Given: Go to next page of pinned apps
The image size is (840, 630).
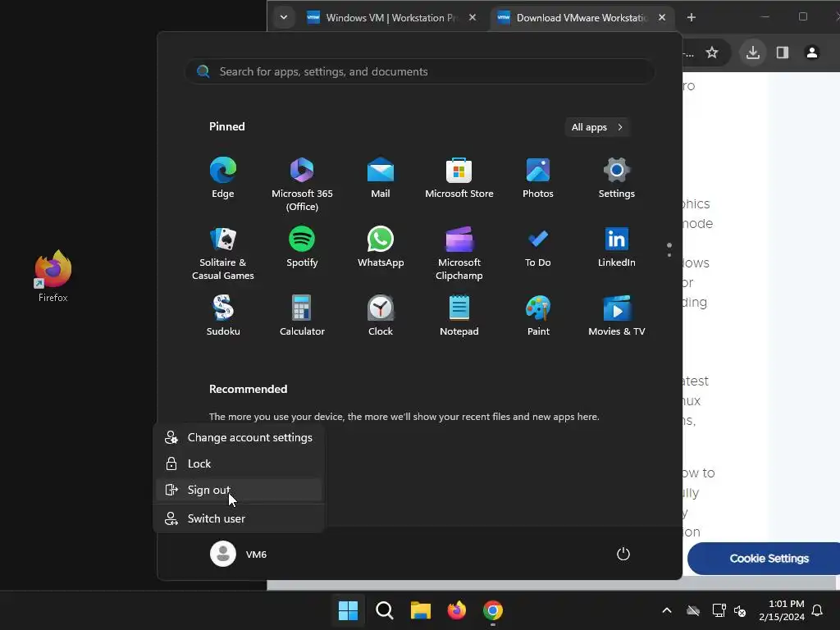Looking at the screenshot, I should click(669, 255).
